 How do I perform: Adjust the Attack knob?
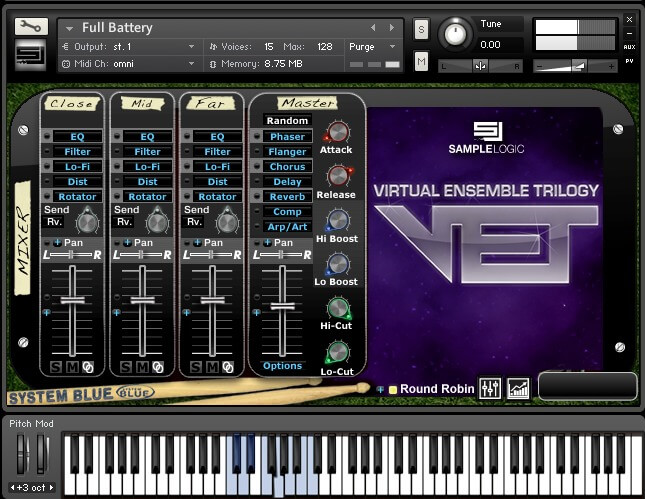338,132
